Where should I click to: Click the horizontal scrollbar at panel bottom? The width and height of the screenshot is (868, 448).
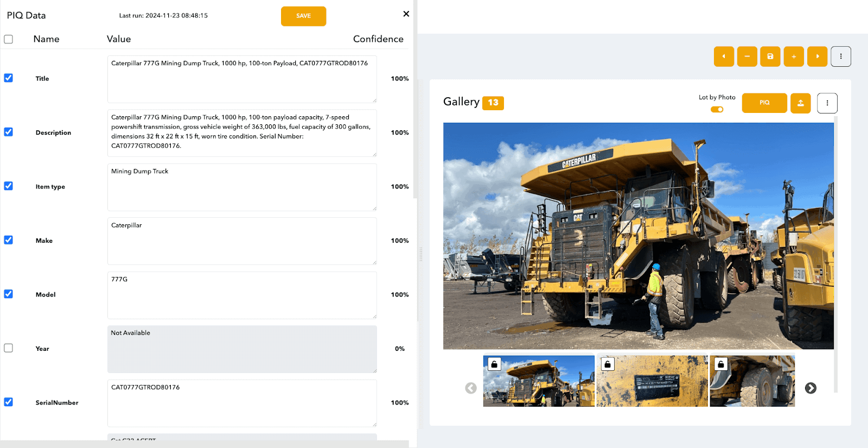(205, 444)
